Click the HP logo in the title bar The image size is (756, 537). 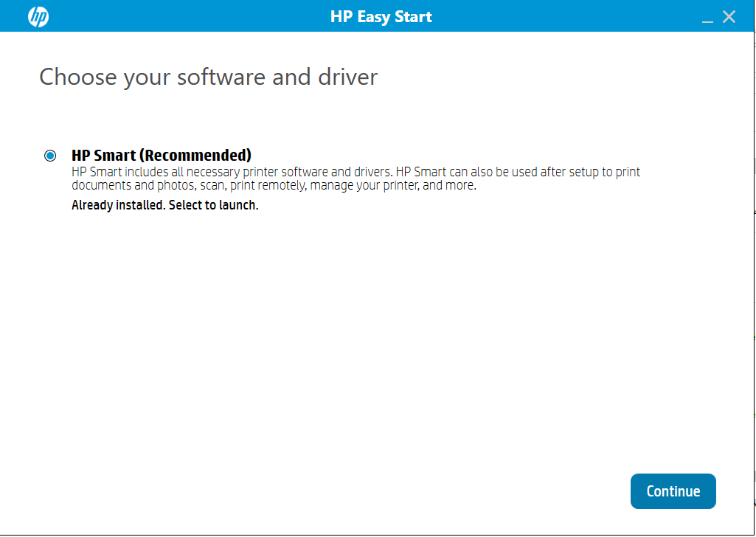point(37,15)
